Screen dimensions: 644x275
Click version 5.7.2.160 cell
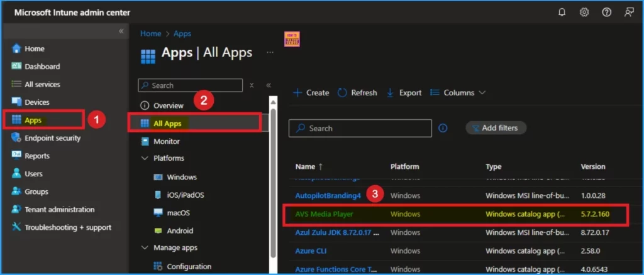click(x=594, y=214)
